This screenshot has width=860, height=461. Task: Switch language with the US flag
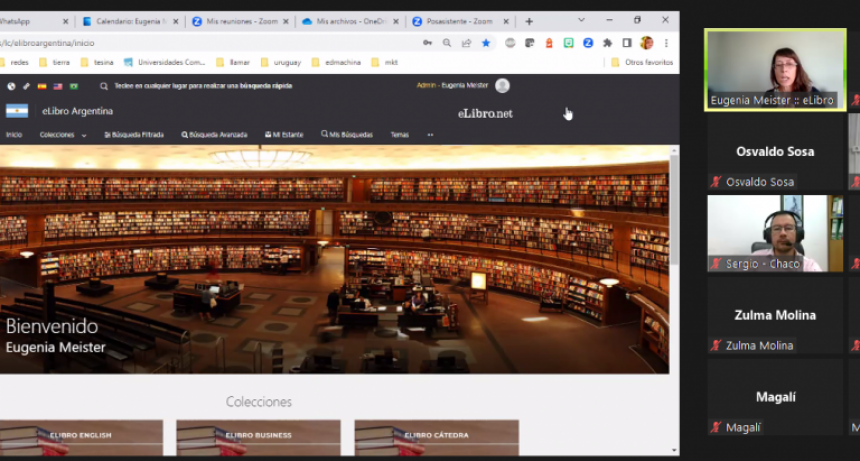pos(58,86)
